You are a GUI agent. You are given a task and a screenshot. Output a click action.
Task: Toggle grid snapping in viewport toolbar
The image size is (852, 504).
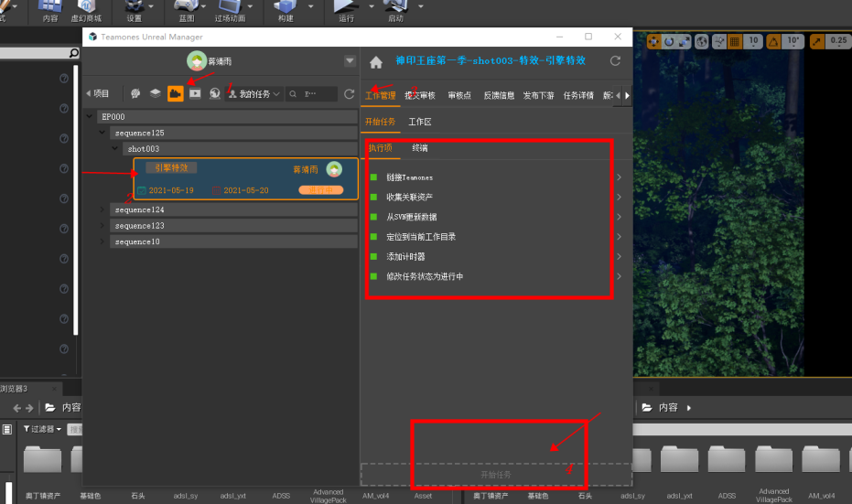click(735, 41)
